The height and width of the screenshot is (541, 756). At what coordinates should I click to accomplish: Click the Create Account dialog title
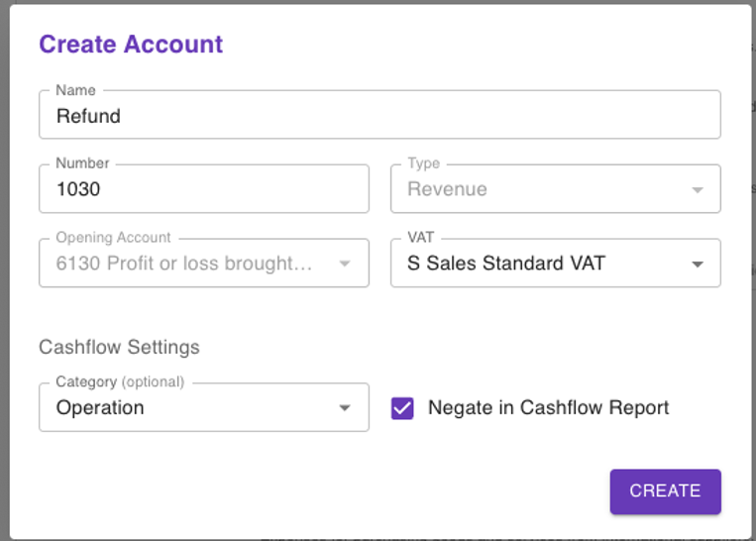click(131, 45)
